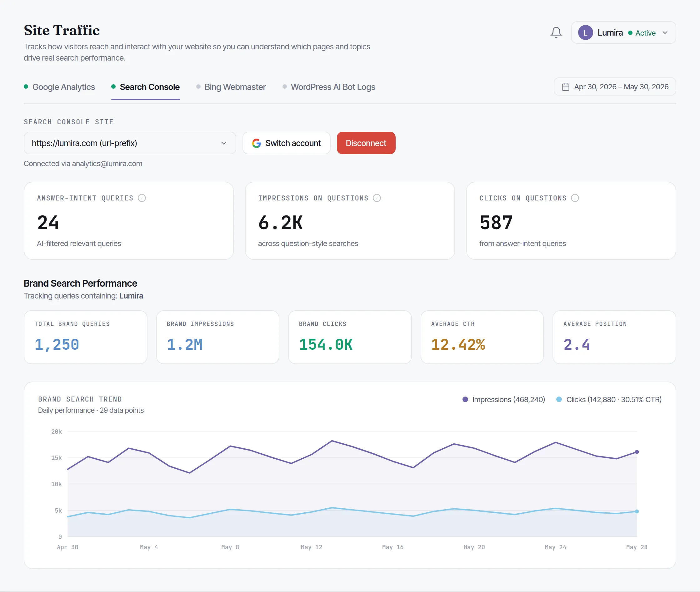Open the Apr 30 – May 30 date range
The width and height of the screenshot is (700, 592).
[x=615, y=87]
